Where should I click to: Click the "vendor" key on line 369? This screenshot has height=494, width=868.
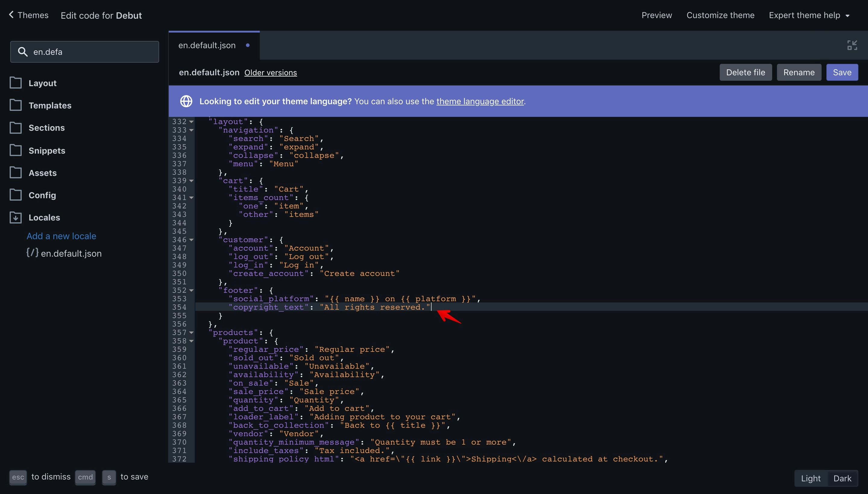click(248, 434)
